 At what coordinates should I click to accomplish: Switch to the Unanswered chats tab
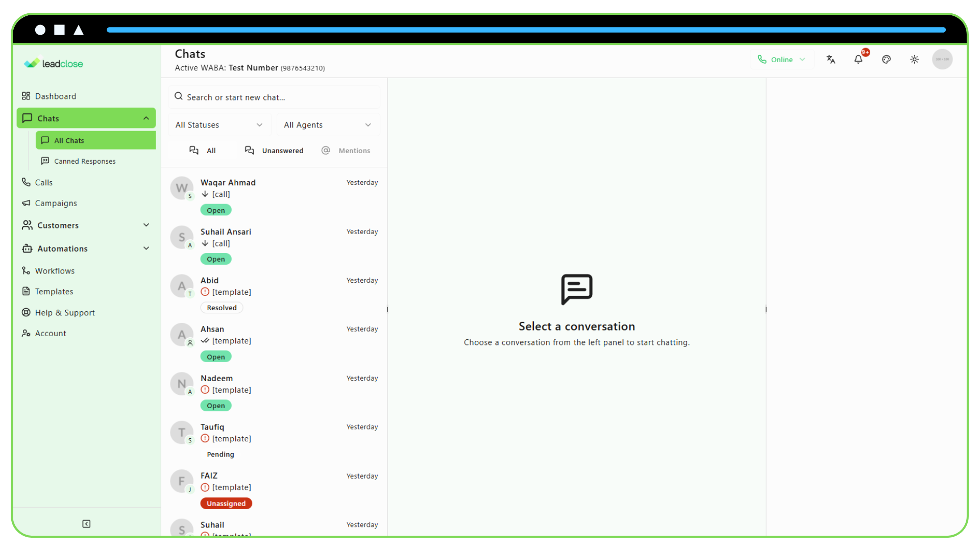[274, 150]
